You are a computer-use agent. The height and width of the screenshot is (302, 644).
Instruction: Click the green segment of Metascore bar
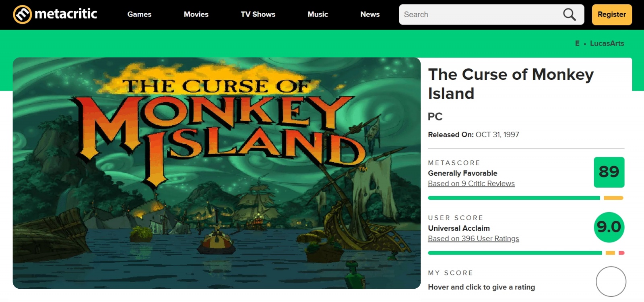tap(514, 198)
